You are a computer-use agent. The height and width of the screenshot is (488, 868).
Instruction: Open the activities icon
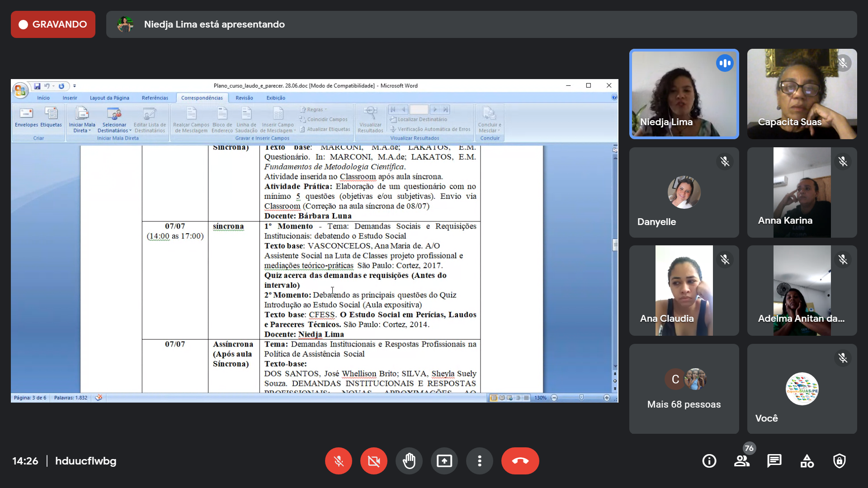[x=807, y=461]
